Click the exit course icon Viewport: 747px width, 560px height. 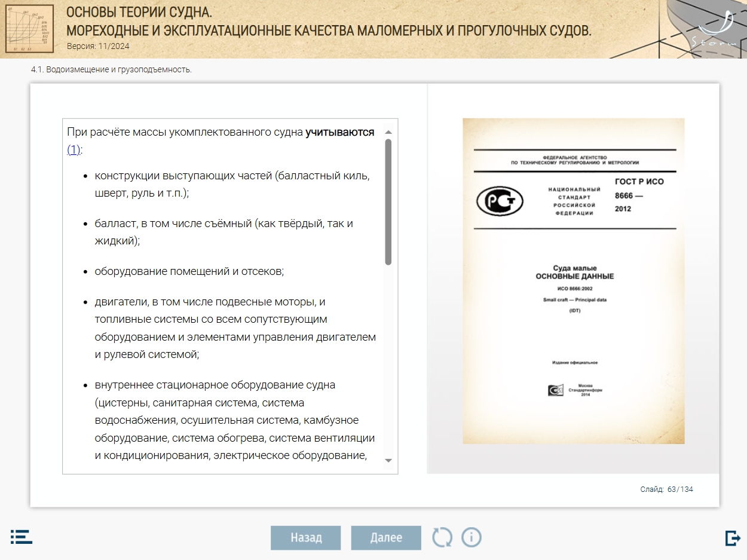tap(733, 538)
